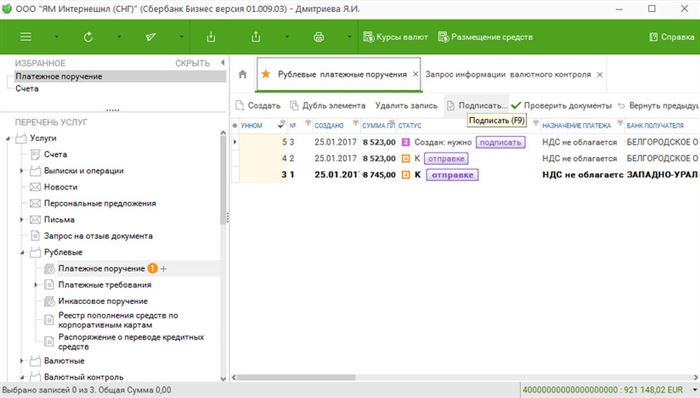Click the refresh icon in green toolbar
700x398 pixels.
point(88,37)
